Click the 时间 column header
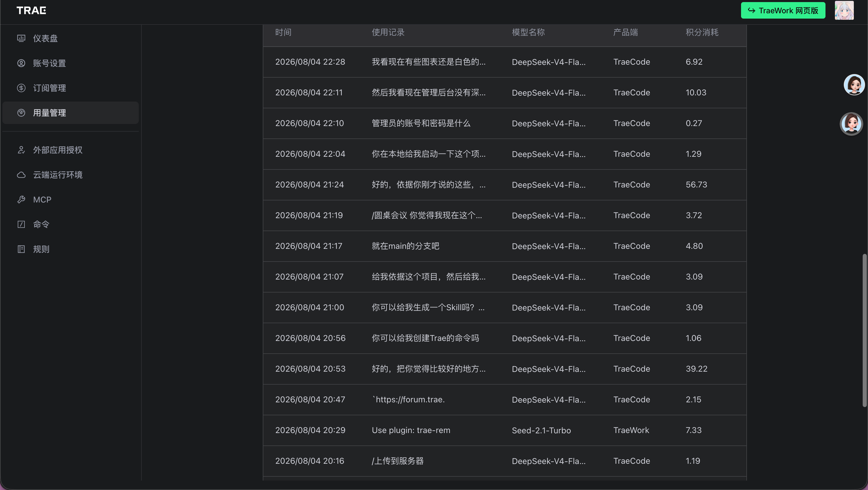 coord(283,32)
